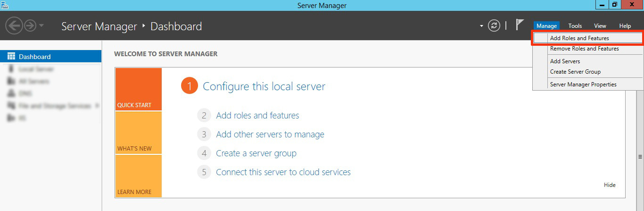Select Add Servers in the Manage menu
Viewport: 644px width, 211px height.
[587, 61]
